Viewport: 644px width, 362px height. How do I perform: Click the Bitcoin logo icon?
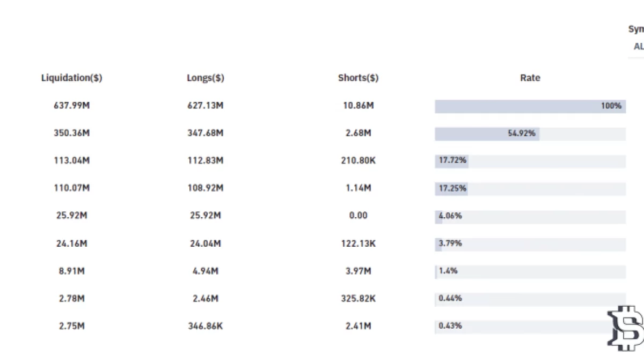tap(626, 328)
